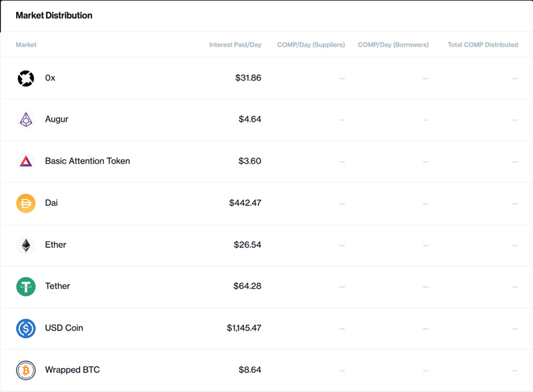This screenshot has height=392, width=533.
Task: Sort by the Market column header
Action: [26, 45]
